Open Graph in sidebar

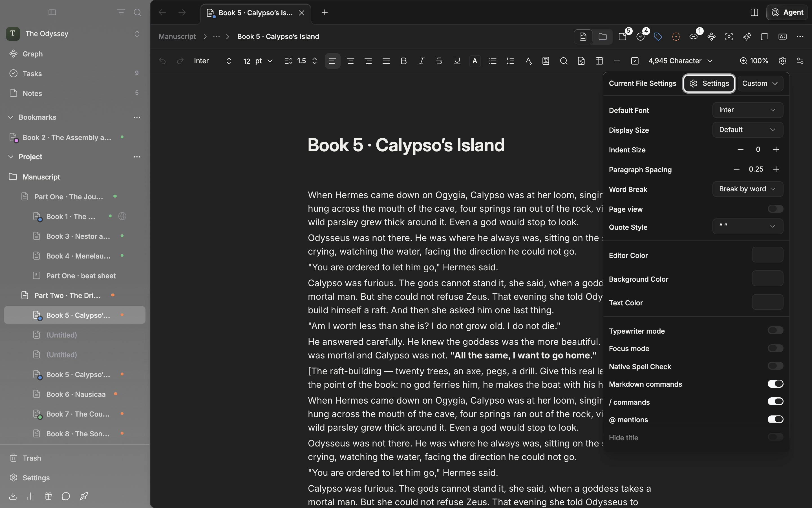(74, 54)
